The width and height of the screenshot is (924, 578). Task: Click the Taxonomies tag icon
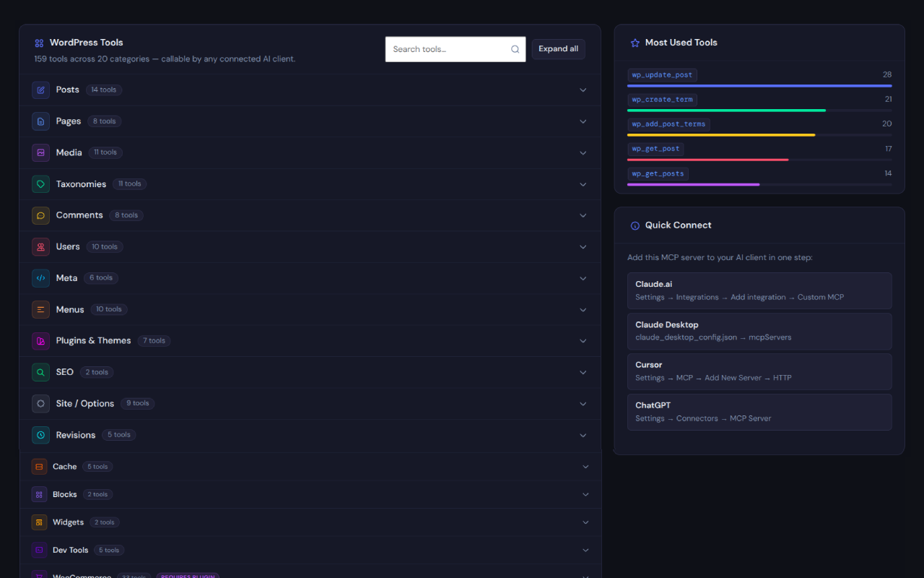[x=40, y=184]
